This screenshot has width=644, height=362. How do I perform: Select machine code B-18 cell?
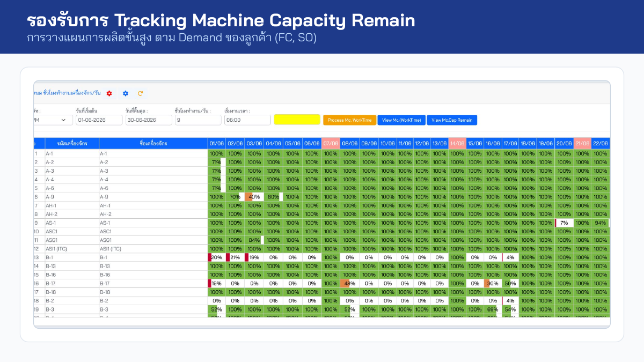(71, 292)
